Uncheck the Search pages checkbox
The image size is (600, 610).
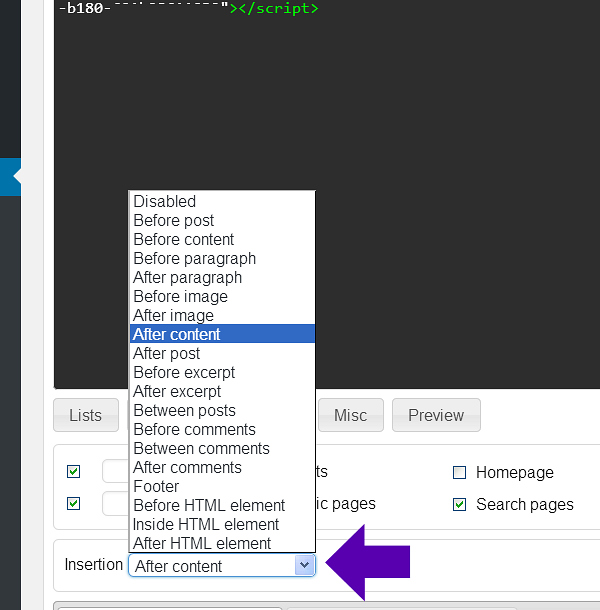tap(460, 505)
